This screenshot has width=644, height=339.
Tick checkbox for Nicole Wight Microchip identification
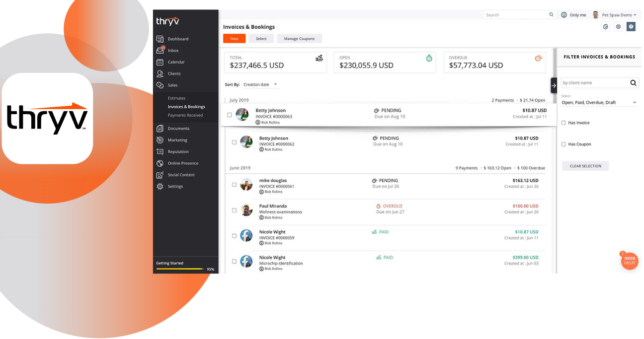pyautogui.click(x=234, y=262)
